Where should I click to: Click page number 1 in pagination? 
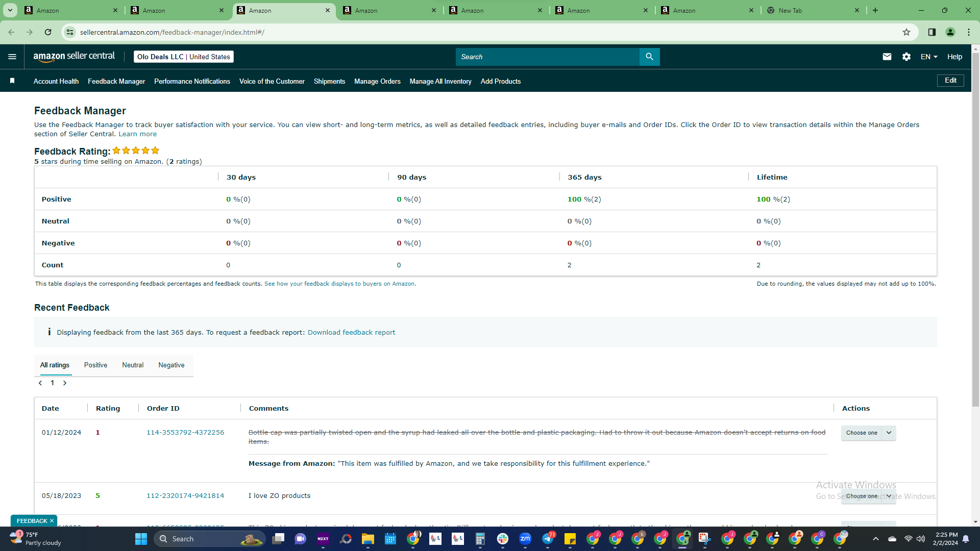click(52, 383)
